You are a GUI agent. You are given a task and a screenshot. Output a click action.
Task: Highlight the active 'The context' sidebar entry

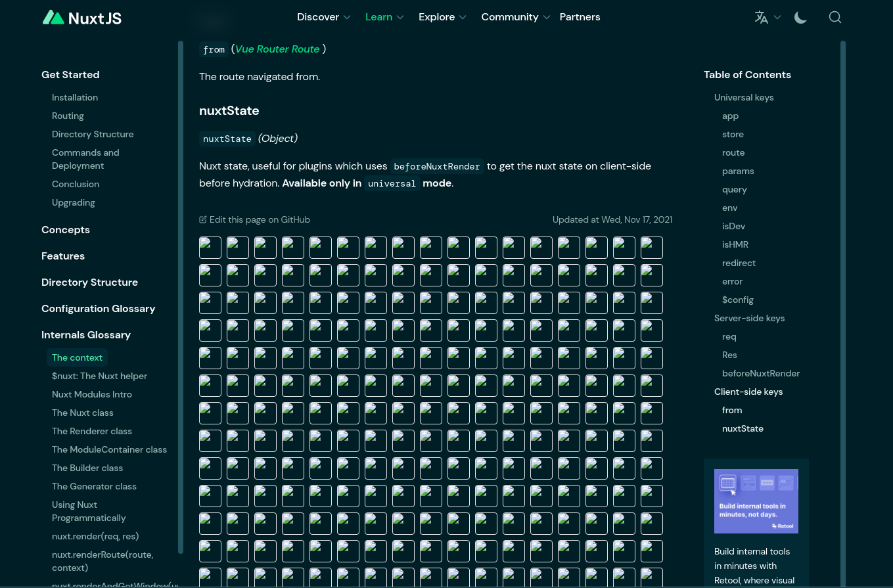[x=77, y=357]
